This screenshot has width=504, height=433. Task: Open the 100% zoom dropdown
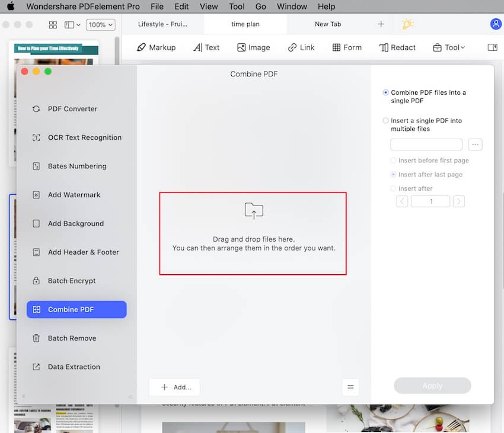pos(101,25)
